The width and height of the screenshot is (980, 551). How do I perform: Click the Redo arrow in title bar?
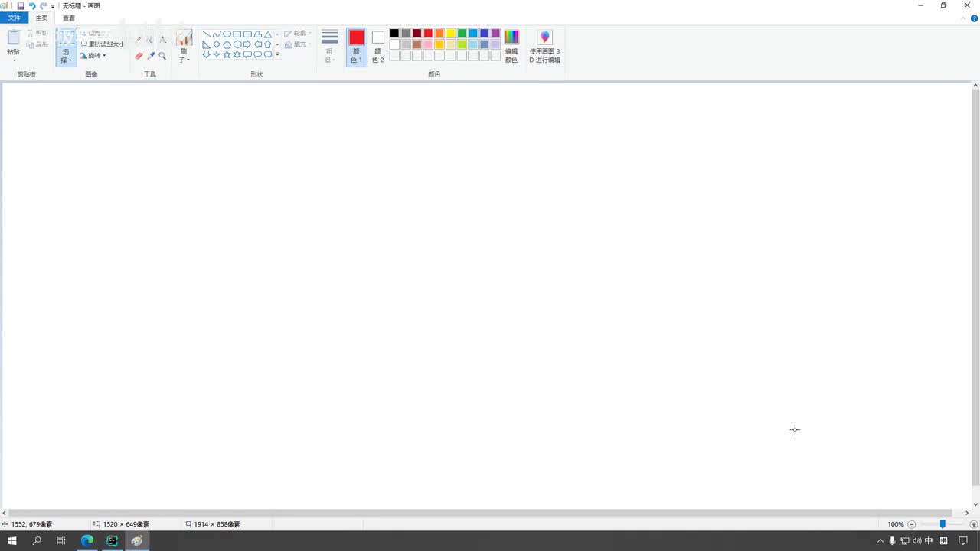[x=44, y=5]
